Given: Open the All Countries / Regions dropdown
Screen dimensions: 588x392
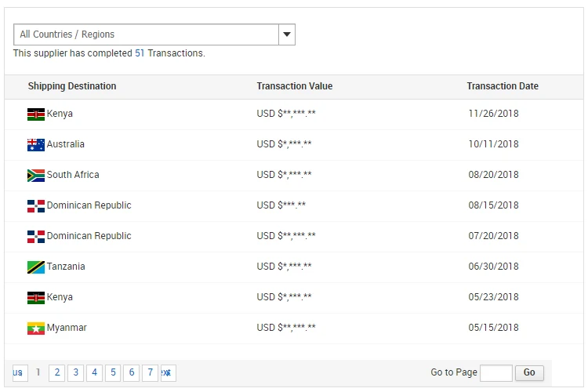Looking at the screenshot, I should 147,34.
